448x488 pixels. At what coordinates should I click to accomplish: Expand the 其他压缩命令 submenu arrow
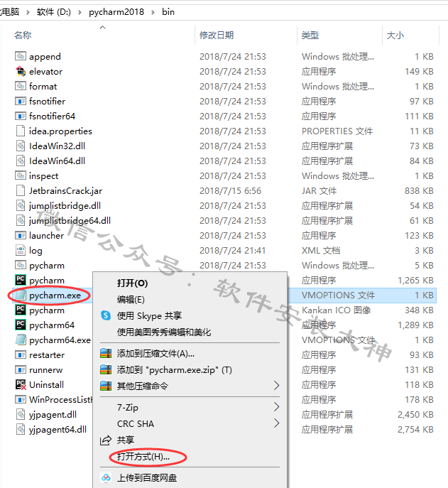pos(276,386)
